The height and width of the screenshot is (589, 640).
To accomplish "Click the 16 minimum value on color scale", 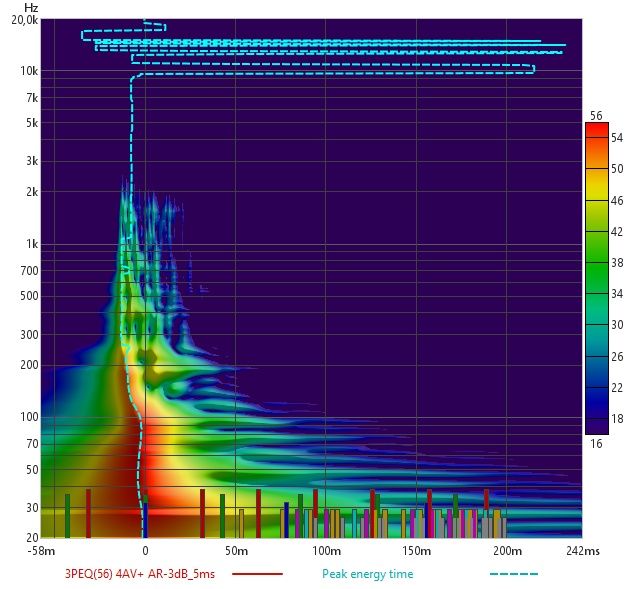I will tap(596, 443).
